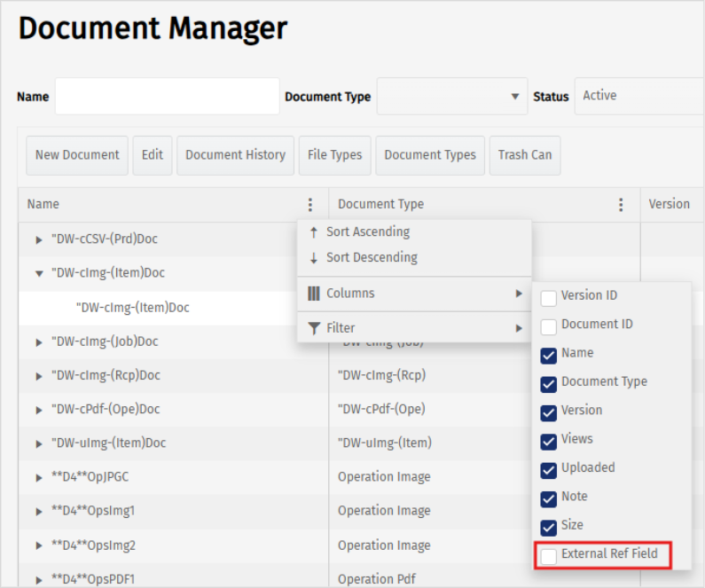
Task: Click the "DW-cPdf-(Ope) document type cell
Action: tap(381, 409)
